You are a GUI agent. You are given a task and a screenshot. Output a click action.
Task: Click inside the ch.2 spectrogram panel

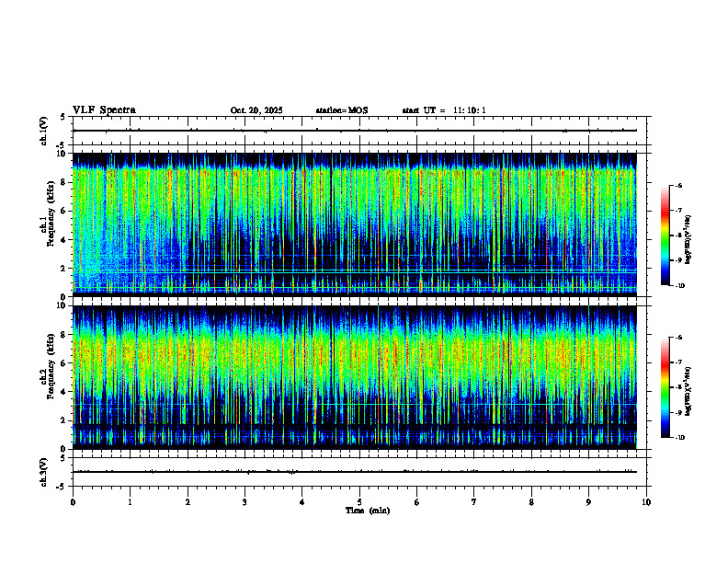(354, 377)
